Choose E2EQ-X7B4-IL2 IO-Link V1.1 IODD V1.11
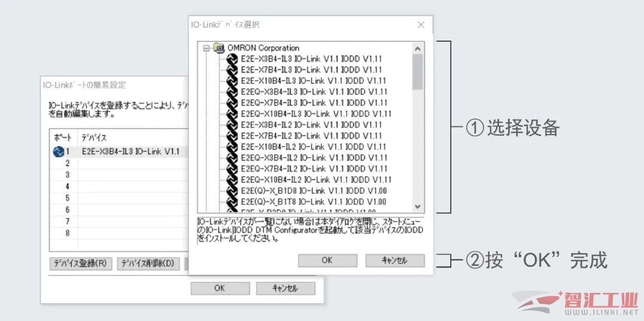 coord(314,169)
